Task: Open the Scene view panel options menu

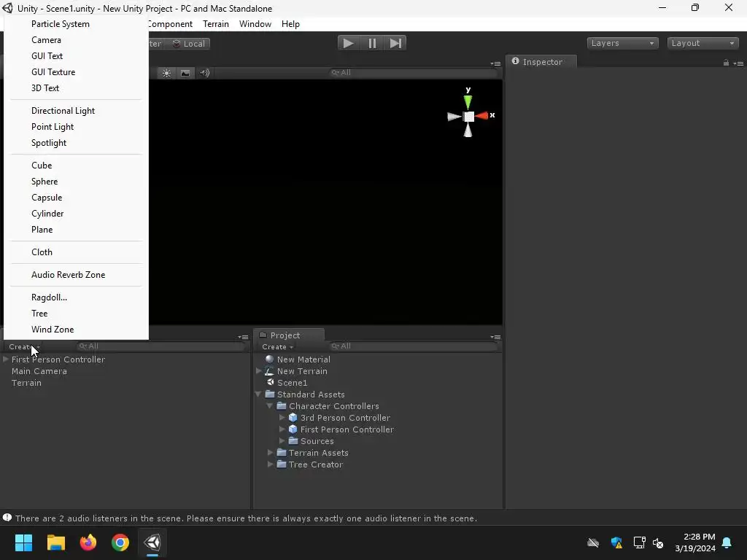Action: point(495,63)
